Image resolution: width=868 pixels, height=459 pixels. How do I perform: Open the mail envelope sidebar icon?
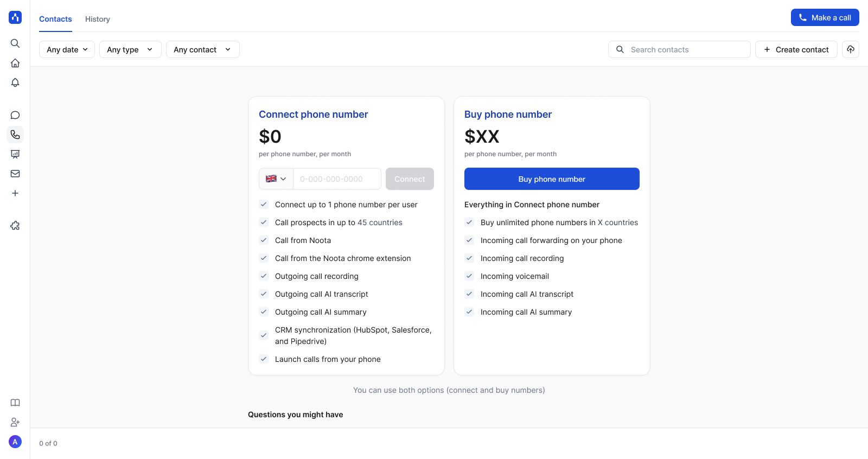[15, 174]
